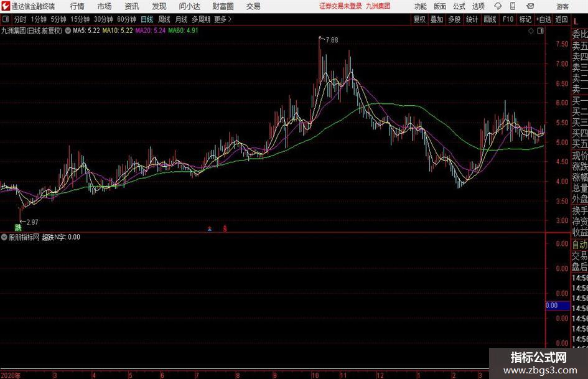The image size is (588, 379).
Task: Switch to 60分钟 period
Action: point(127,19)
